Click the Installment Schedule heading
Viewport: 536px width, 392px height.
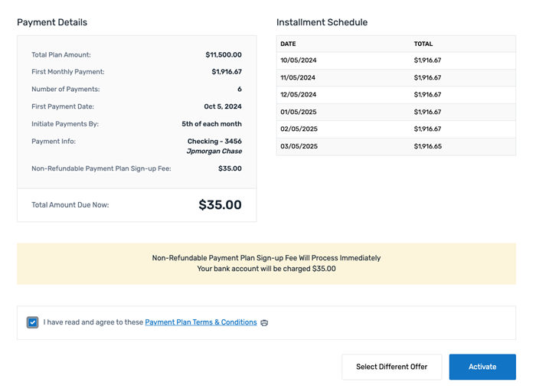pyautogui.click(x=322, y=22)
